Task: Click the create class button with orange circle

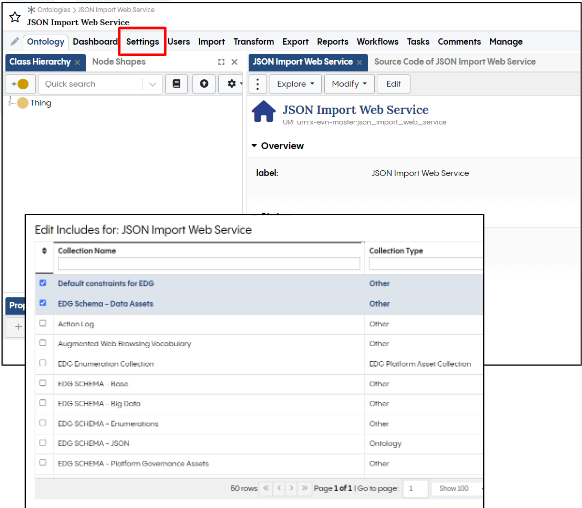Action: point(20,84)
